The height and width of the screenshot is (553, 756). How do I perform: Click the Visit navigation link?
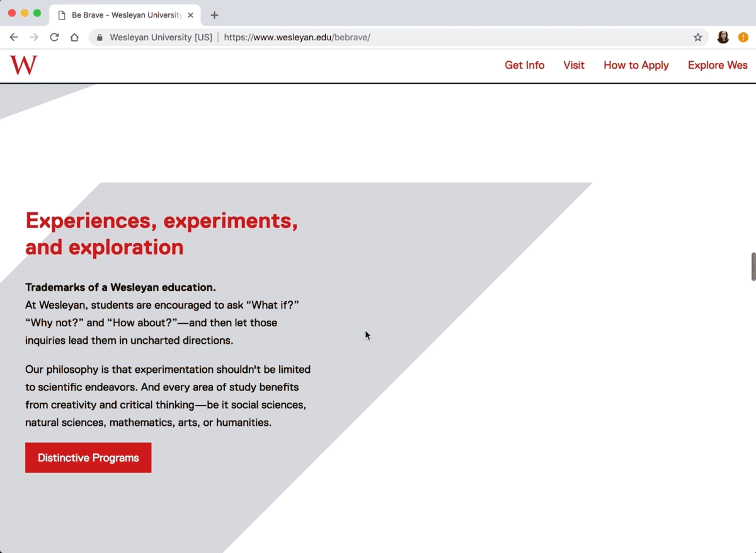tap(574, 65)
